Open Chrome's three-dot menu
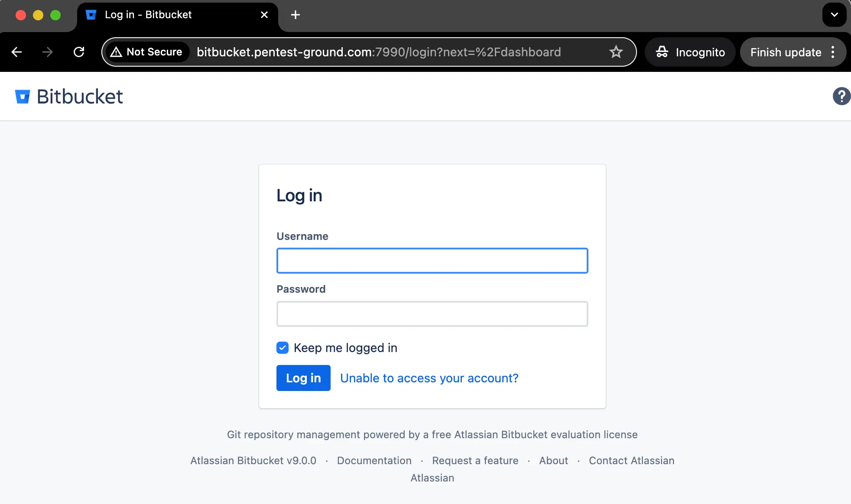 pyautogui.click(x=833, y=52)
